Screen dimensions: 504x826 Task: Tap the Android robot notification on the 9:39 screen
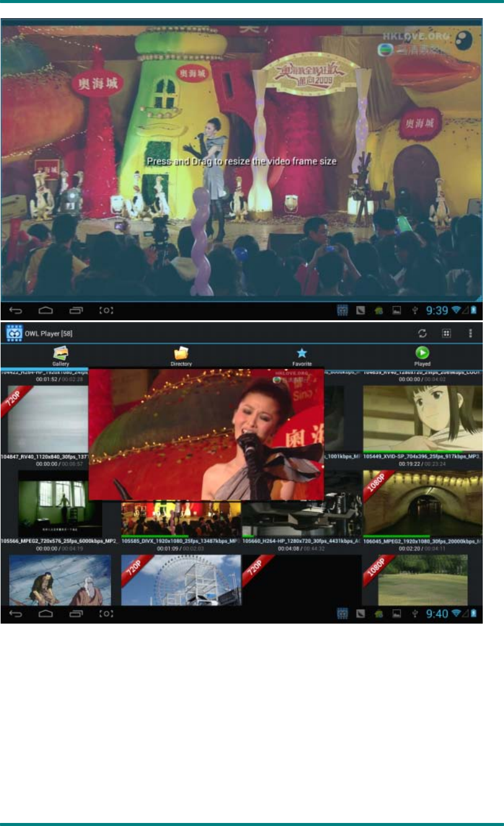[379, 311]
